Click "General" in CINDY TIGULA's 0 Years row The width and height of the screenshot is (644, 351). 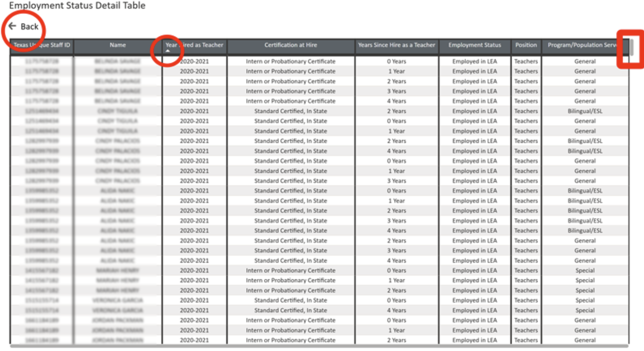click(585, 121)
